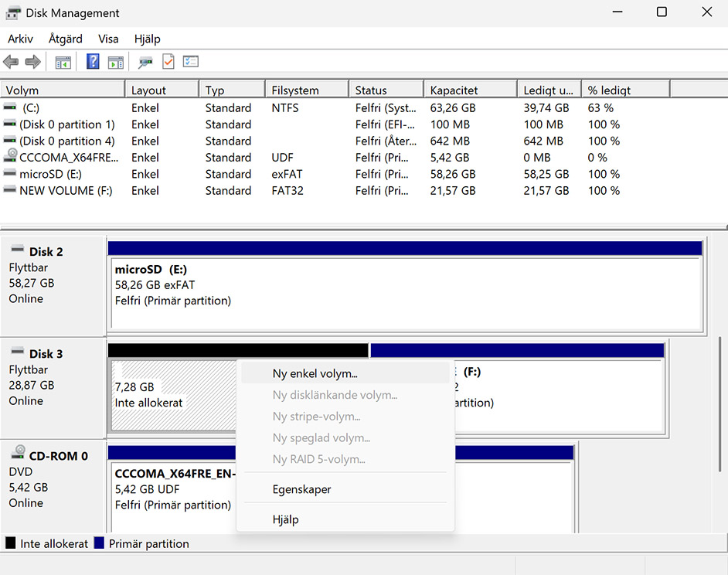Click the Disk 3 drive icon
Screen dimensions: 728x575
(18, 351)
